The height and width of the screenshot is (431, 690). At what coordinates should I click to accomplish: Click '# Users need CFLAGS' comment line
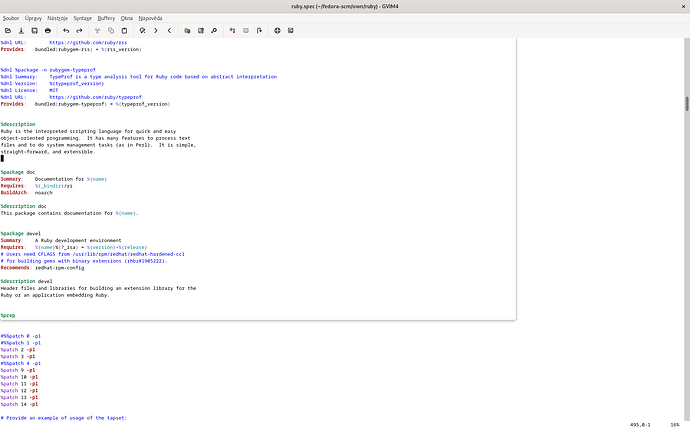(x=92, y=254)
